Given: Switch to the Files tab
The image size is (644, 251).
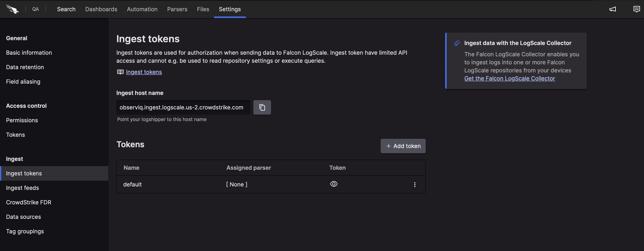Looking at the screenshot, I should (203, 9).
